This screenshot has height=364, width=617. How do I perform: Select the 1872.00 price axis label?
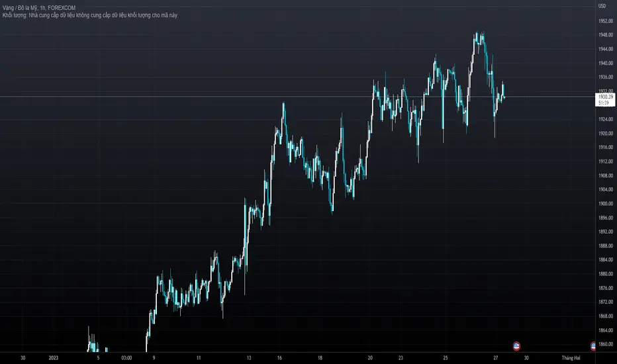(606, 302)
